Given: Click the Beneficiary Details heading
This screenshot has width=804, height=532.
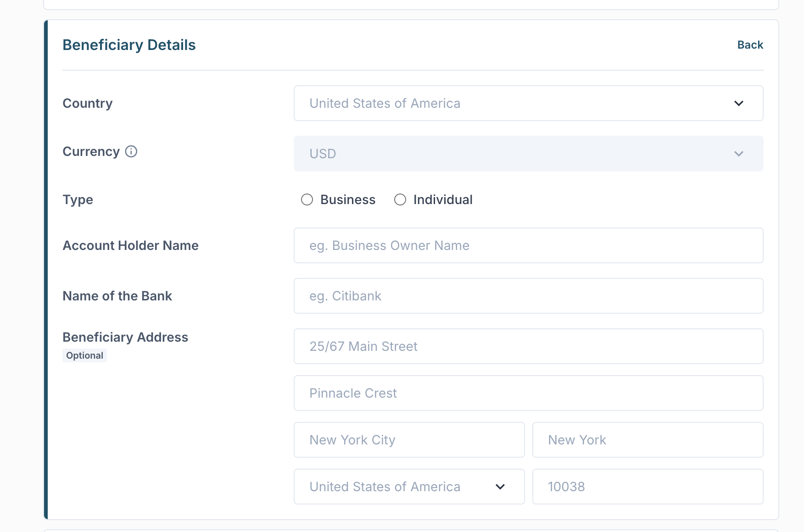Looking at the screenshot, I should 129,45.
